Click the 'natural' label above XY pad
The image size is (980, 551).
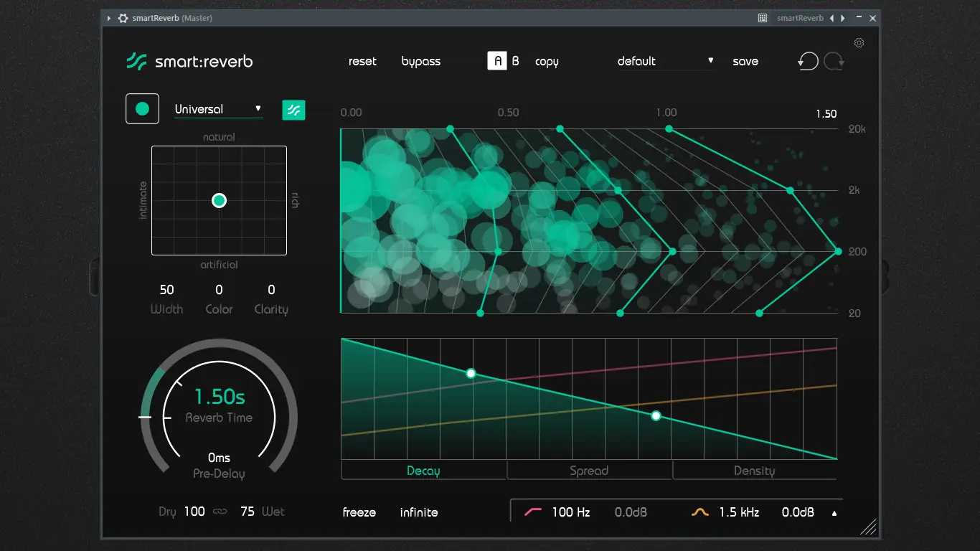point(219,137)
